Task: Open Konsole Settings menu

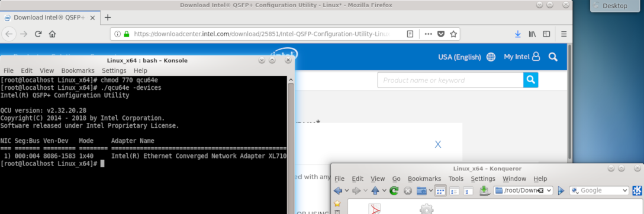Action: (114, 70)
